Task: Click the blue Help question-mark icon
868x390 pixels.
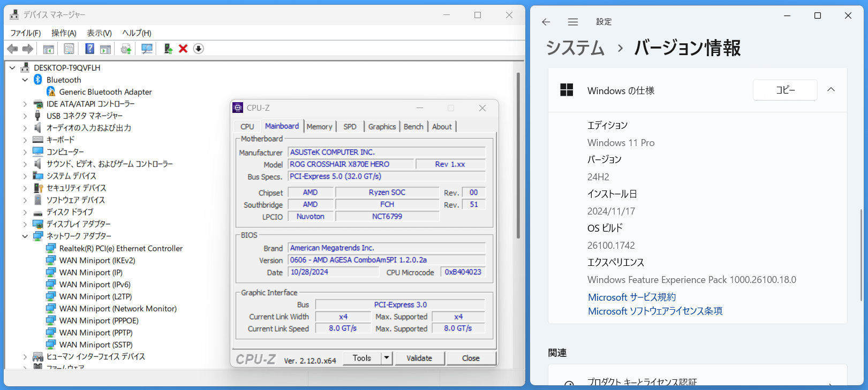Action: [x=89, y=49]
